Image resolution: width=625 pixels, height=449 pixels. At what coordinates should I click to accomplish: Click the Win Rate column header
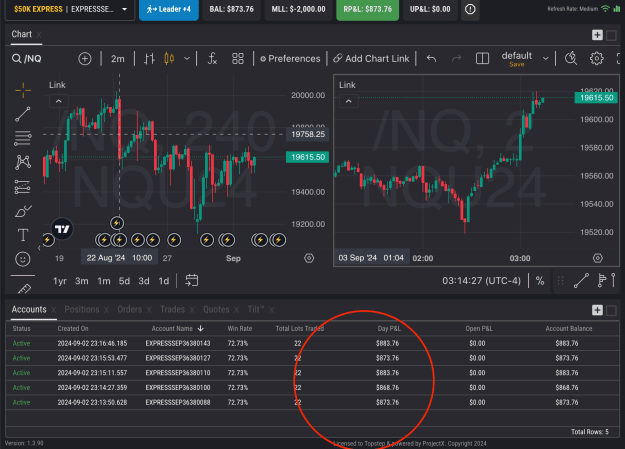click(240, 329)
